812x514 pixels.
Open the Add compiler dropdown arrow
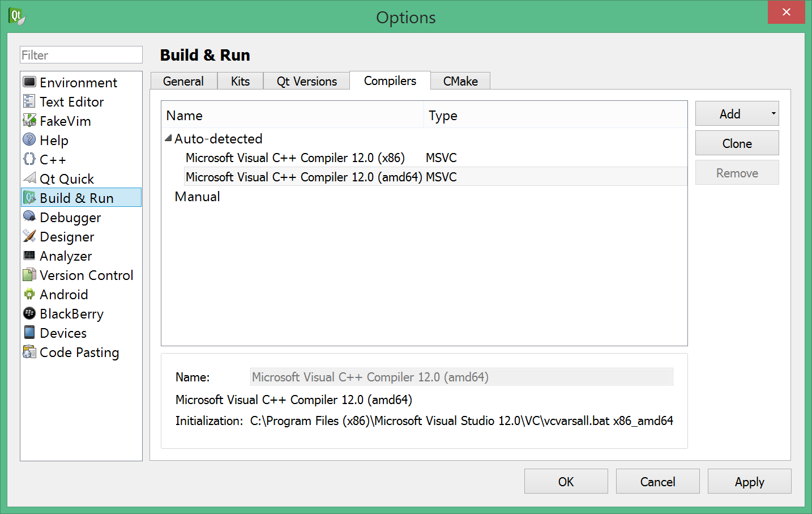pyautogui.click(x=773, y=113)
